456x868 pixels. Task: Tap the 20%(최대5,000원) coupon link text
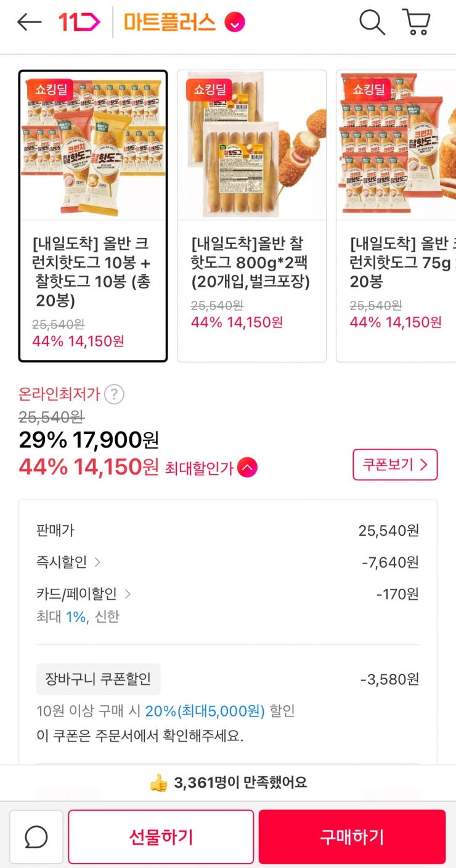click(205, 711)
